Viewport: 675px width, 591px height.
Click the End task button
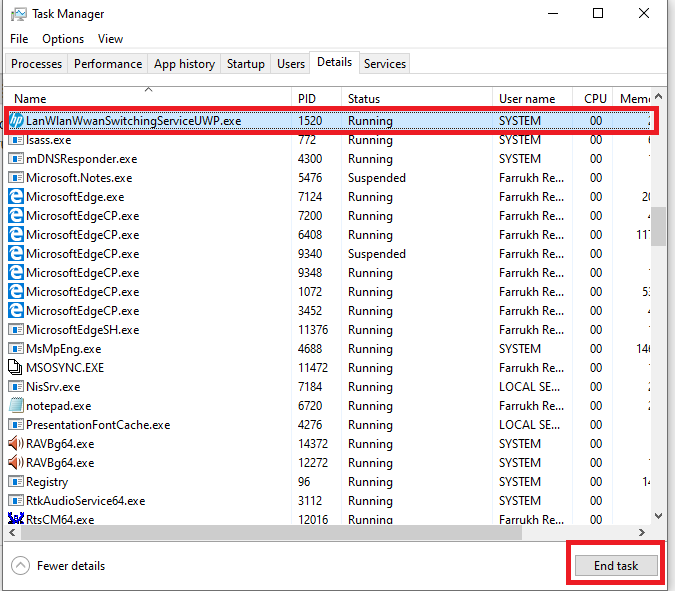(616, 565)
